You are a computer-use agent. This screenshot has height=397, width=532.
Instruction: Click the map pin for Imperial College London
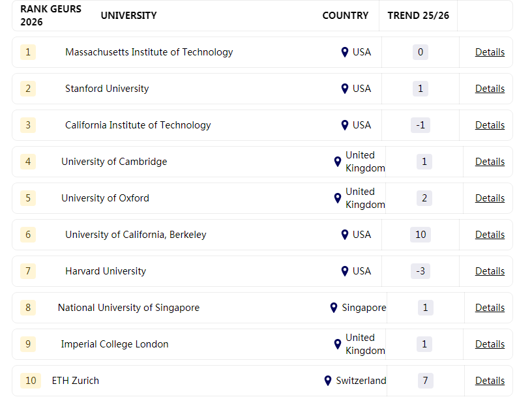click(338, 344)
